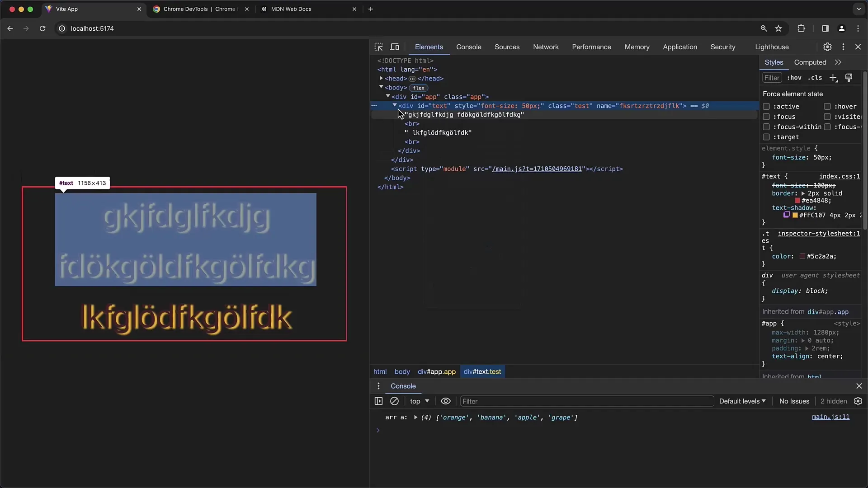Expand the margin shorthand property
868x488 pixels.
coord(803,341)
